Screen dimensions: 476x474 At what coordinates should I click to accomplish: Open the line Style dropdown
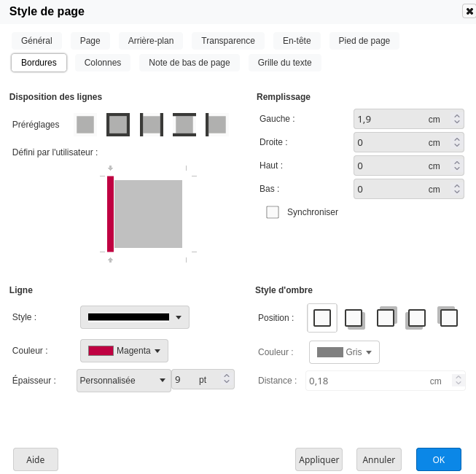point(135,317)
